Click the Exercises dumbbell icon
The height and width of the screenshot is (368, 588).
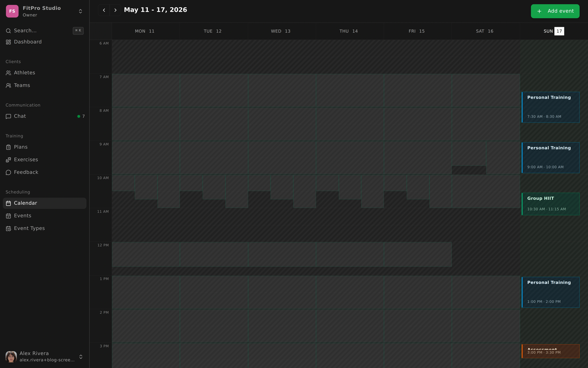pyautogui.click(x=8, y=160)
